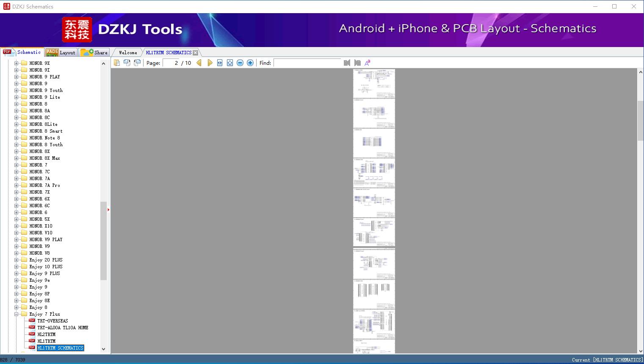This screenshot has width=644, height=364.
Task: Switch to the Share tab
Action: pos(94,53)
